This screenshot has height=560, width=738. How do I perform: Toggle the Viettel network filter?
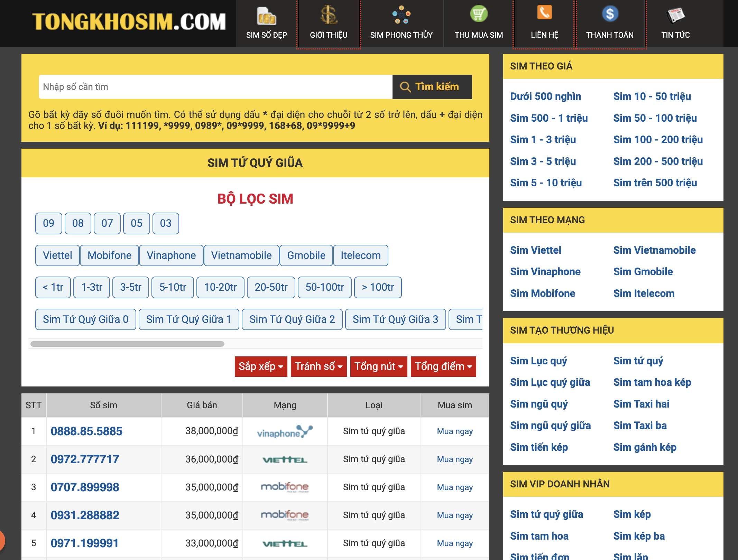[x=57, y=255]
